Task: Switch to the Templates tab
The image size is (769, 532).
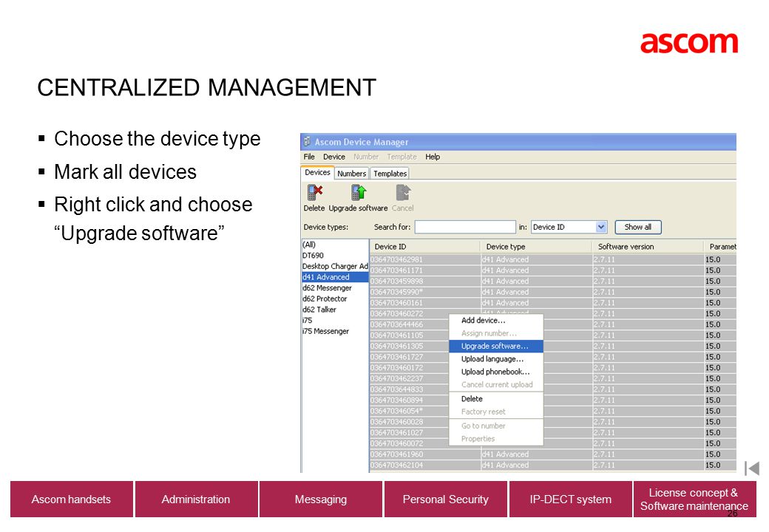Action: point(390,174)
